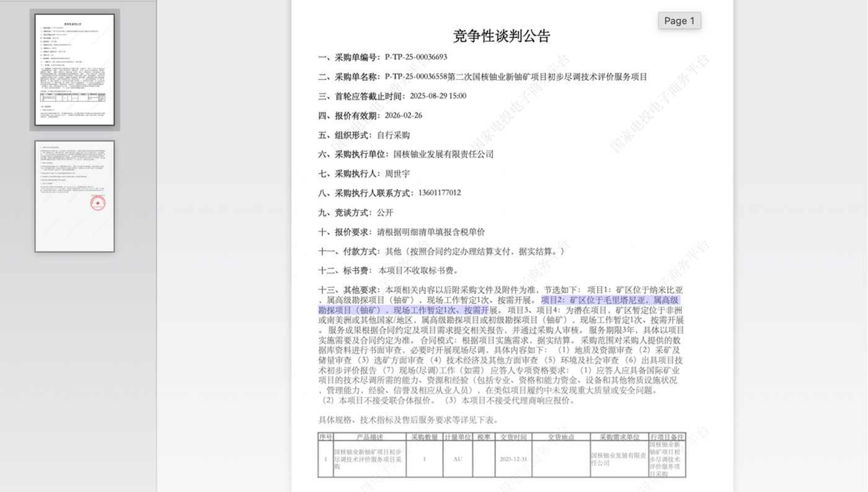The width and height of the screenshot is (868, 492).
Task: Click the title '竞争性谈判公告'
Action: [x=502, y=36]
